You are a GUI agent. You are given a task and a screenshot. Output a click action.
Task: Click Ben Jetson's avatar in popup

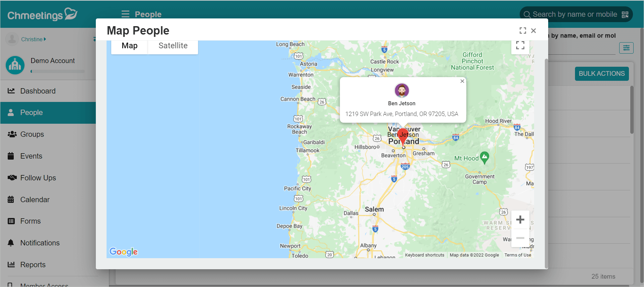(x=402, y=91)
